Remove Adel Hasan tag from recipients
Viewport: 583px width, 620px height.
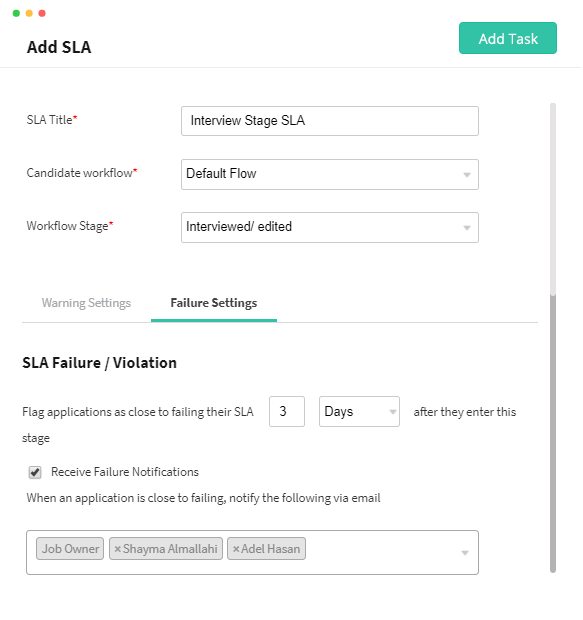(x=237, y=550)
